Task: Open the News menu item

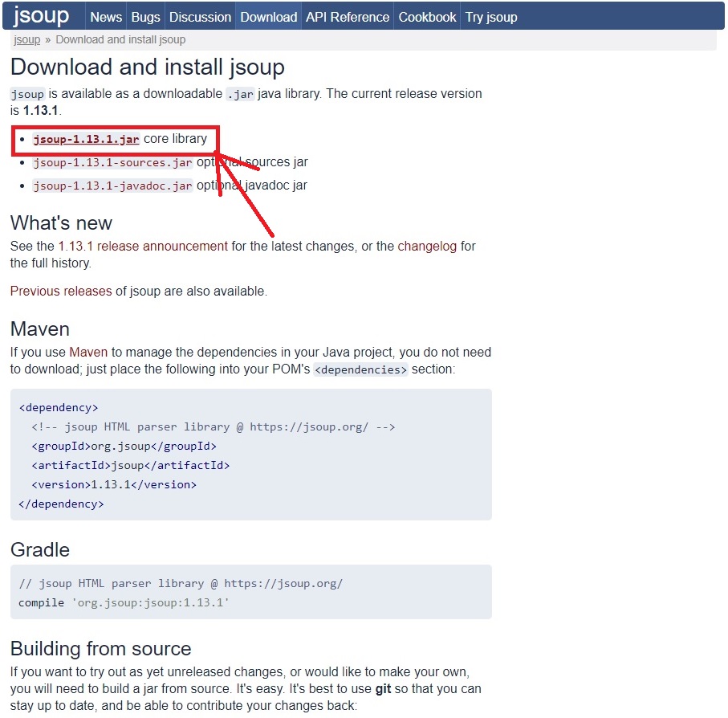Action: [106, 17]
